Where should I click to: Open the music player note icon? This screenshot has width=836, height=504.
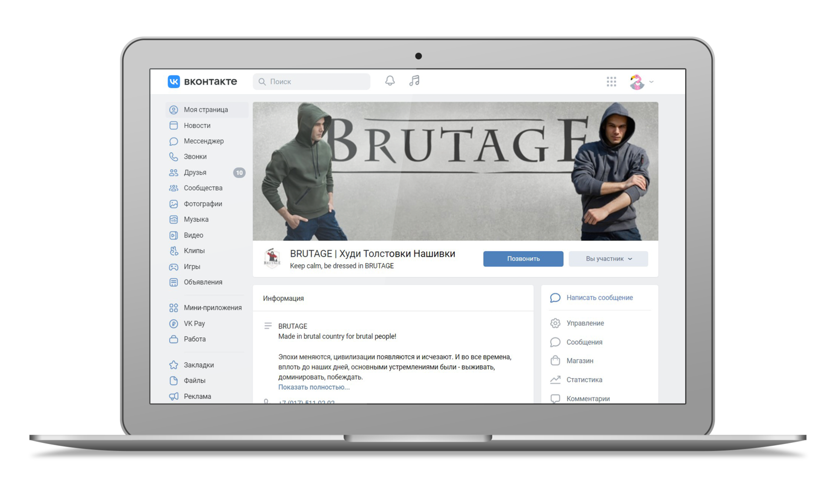click(x=415, y=81)
